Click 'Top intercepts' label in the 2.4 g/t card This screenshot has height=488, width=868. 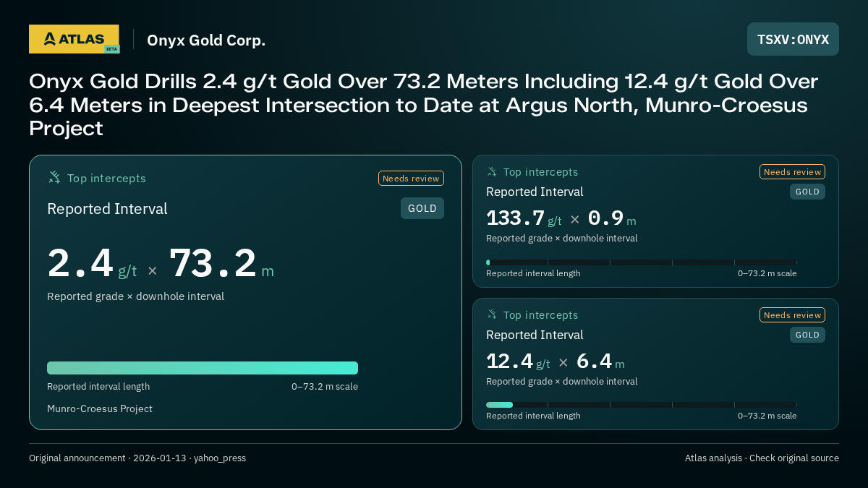coord(106,179)
